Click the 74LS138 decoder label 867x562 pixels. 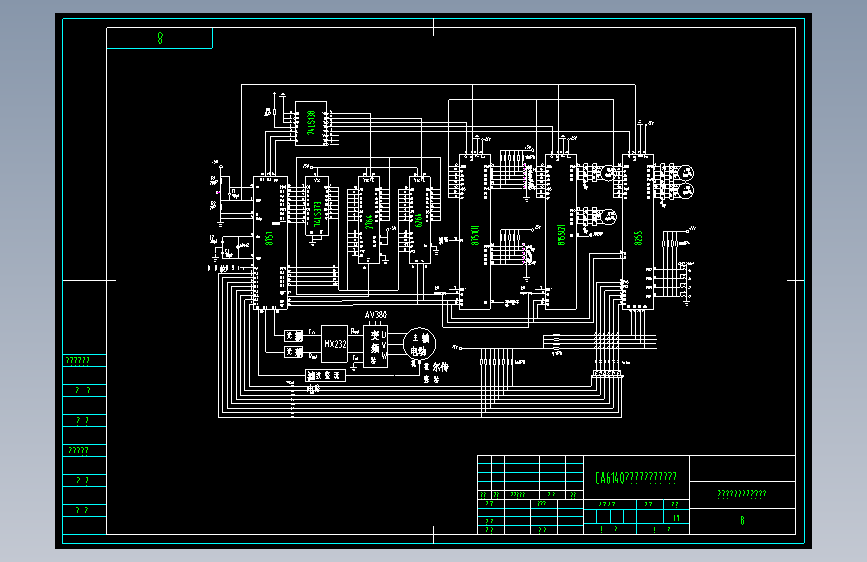click(x=311, y=123)
